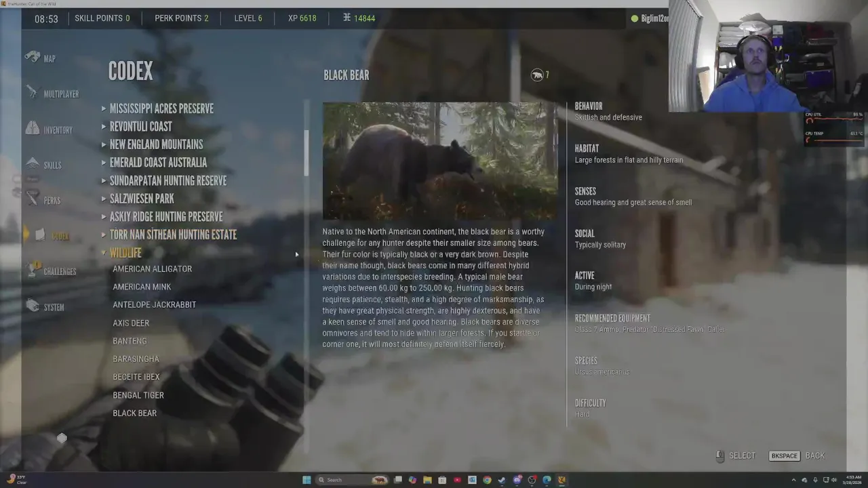This screenshot has height=488, width=868.
Task: Open YouTube app from the taskbar
Action: pos(457,480)
